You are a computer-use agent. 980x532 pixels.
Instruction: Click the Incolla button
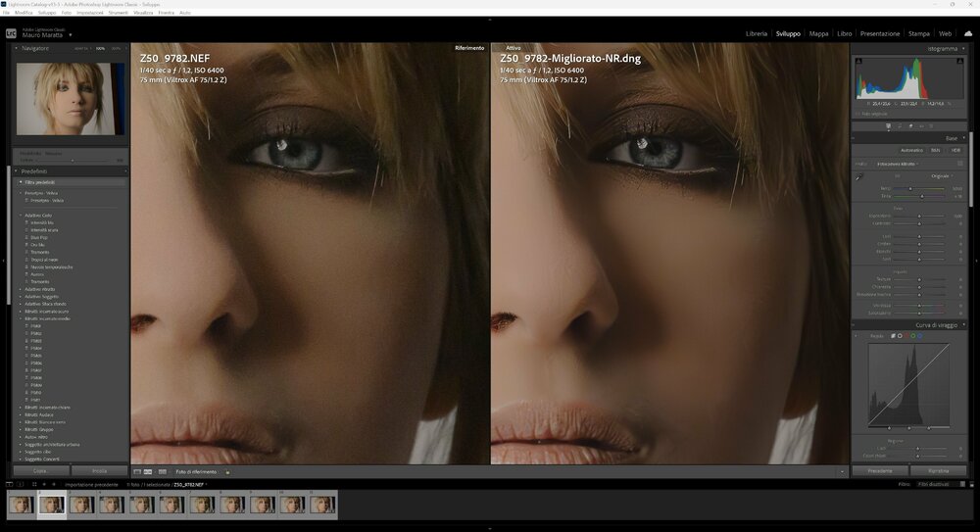pos(99,470)
